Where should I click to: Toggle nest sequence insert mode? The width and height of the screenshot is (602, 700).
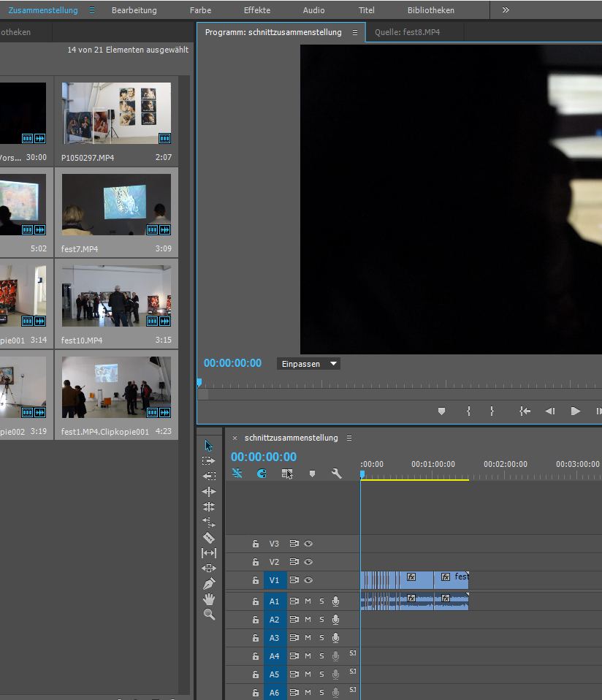[x=237, y=473]
